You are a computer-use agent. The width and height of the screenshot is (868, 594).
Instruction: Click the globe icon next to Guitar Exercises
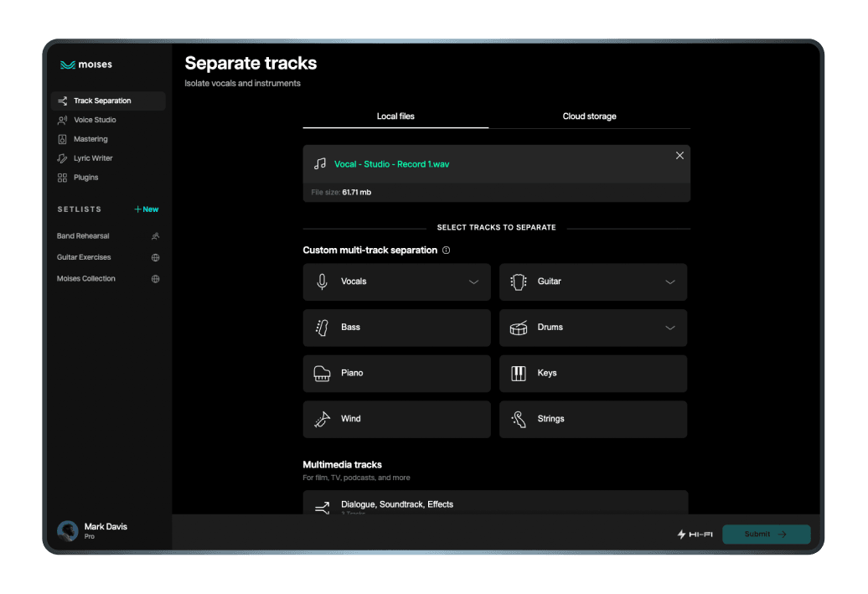pos(155,258)
